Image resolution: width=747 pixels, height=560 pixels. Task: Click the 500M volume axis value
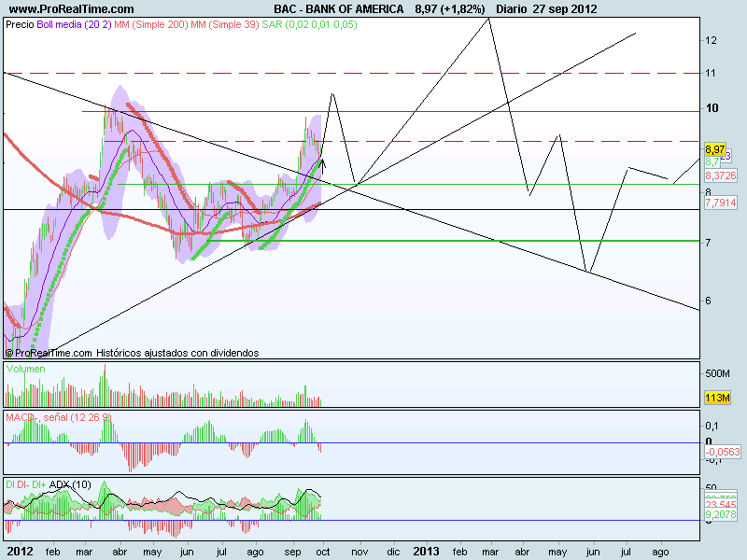(x=717, y=374)
